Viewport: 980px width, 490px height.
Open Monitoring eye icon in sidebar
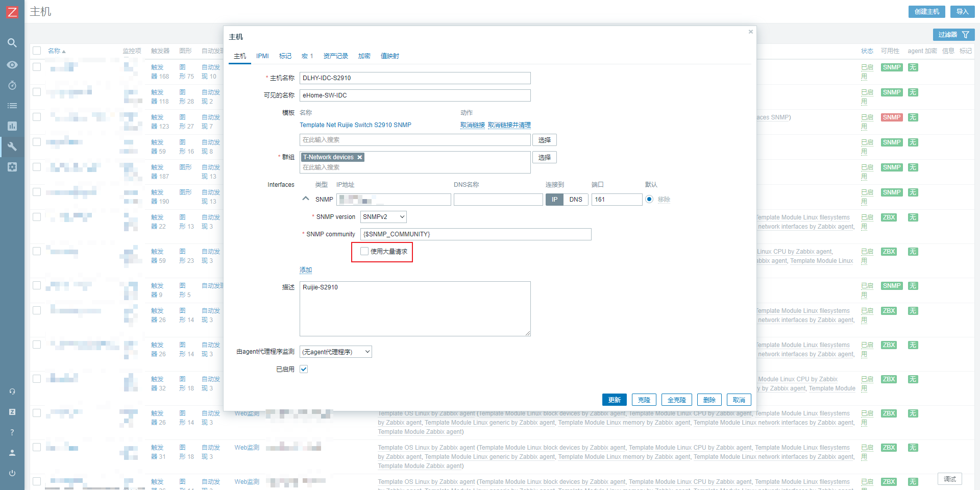point(12,65)
